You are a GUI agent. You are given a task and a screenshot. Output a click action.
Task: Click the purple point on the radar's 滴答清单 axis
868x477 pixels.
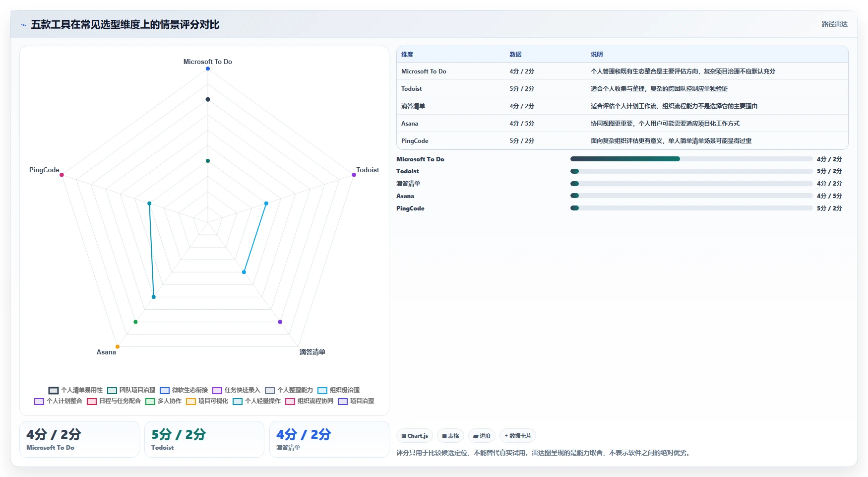pos(280,322)
